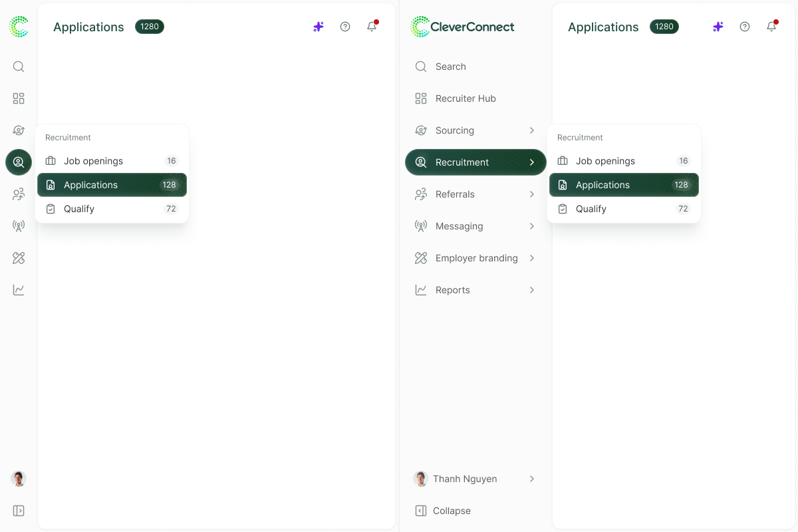Image resolution: width=798 pixels, height=532 pixels.
Task: Open help icon in right header
Action: [745, 27]
